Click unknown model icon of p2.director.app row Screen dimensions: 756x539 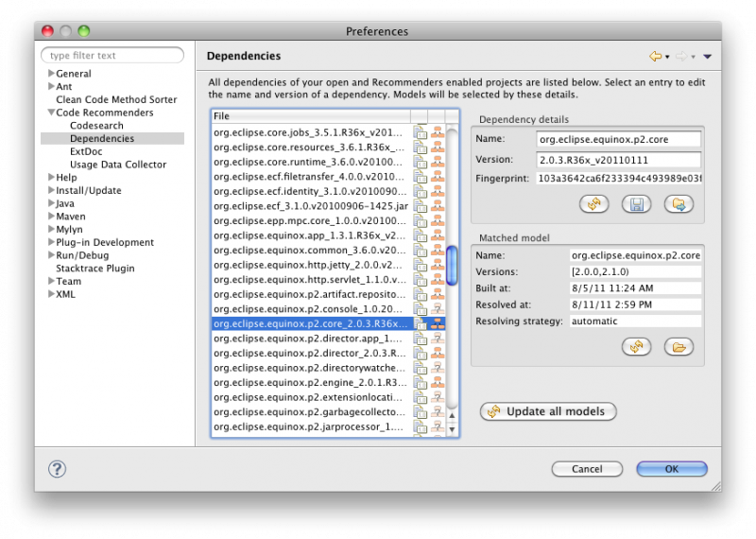[x=438, y=339]
